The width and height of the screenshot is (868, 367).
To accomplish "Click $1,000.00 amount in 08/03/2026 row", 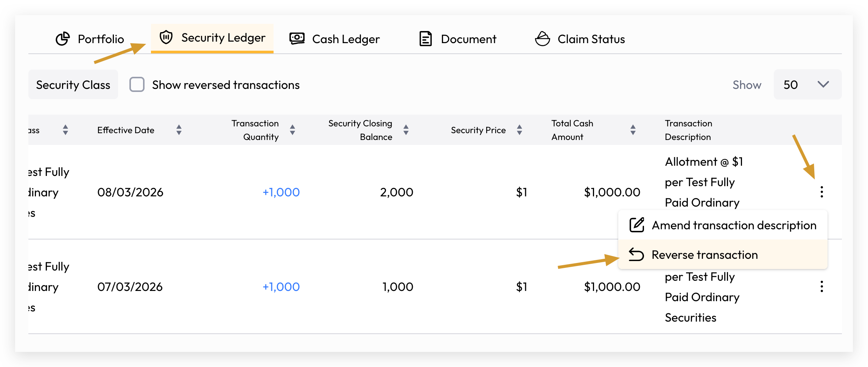I will [612, 192].
